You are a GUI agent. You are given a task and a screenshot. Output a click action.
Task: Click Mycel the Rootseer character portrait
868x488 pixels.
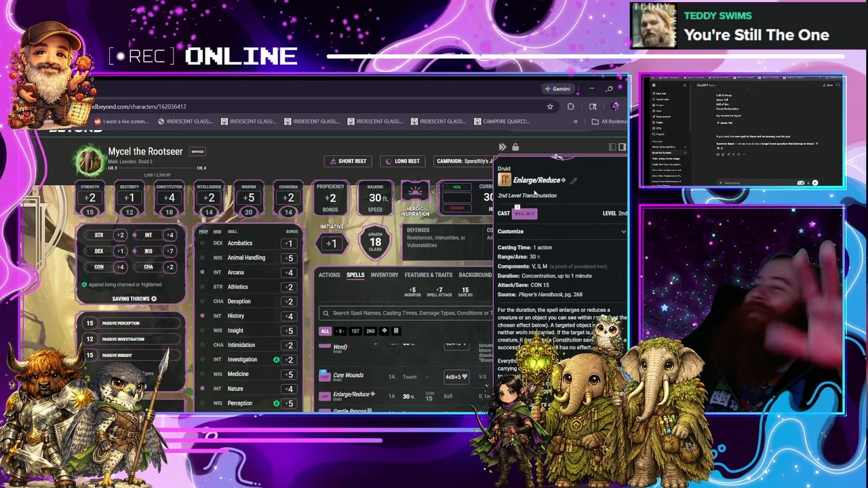click(x=89, y=161)
